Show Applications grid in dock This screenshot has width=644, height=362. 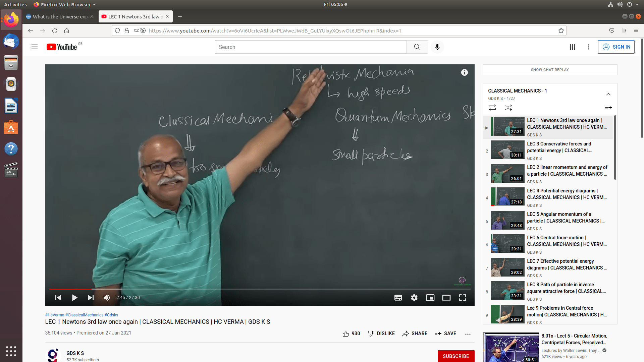pyautogui.click(x=11, y=351)
